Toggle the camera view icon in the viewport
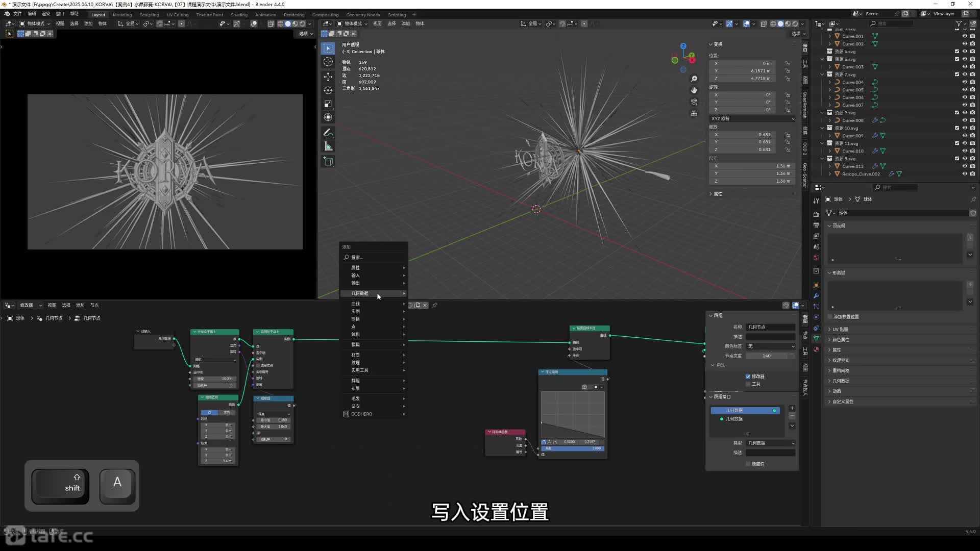This screenshot has height=551, width=980. pos(694,102)
